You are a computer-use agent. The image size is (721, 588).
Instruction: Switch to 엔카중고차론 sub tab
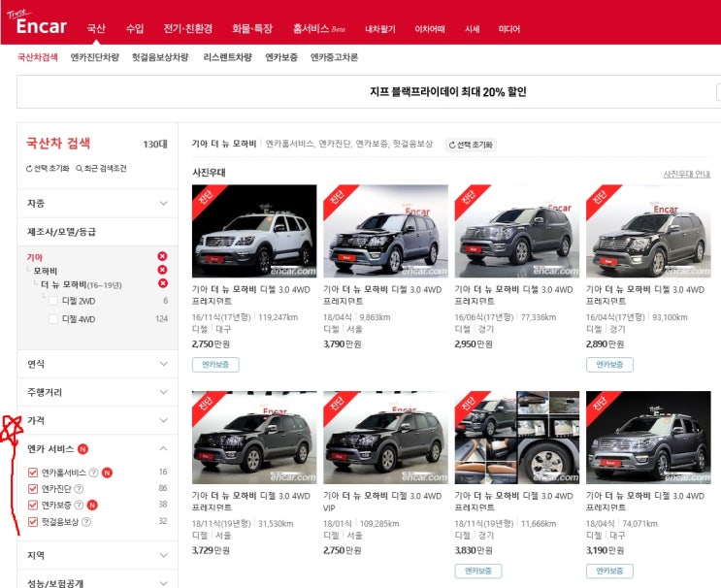334,57
